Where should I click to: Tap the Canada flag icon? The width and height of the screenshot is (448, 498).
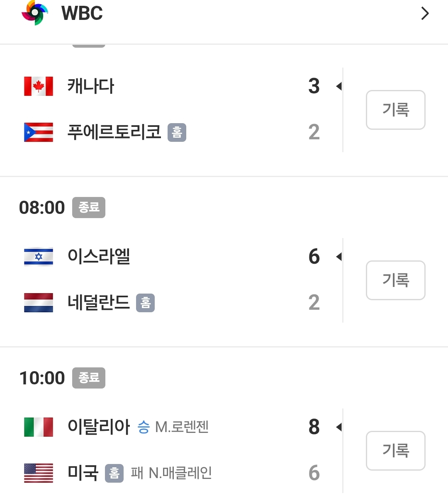tap(39, 86)
